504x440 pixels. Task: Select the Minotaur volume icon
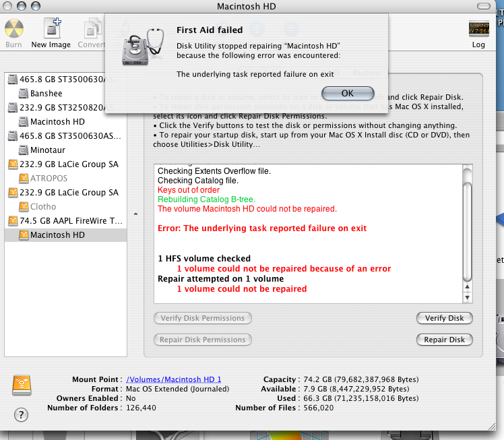pos(22,150)
